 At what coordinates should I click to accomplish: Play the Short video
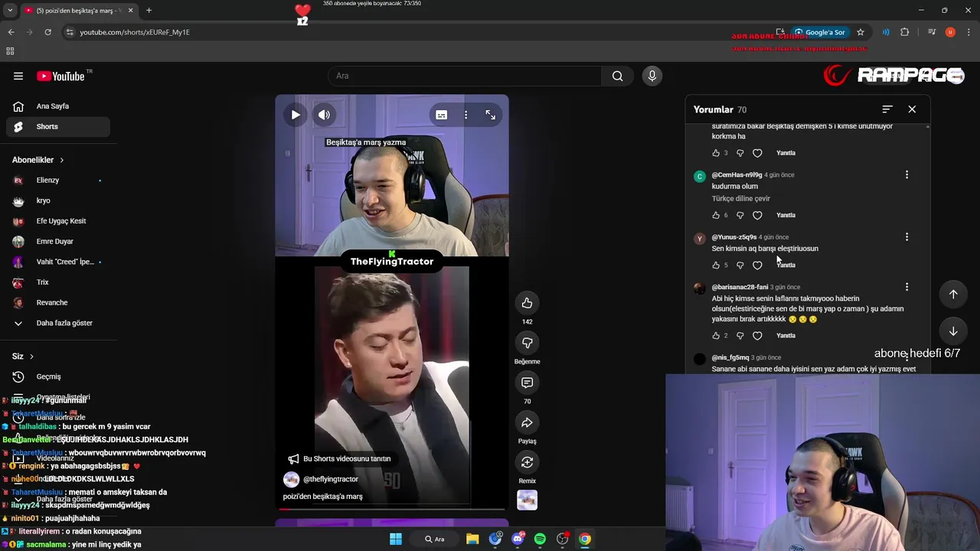click(x=296, y=115)
